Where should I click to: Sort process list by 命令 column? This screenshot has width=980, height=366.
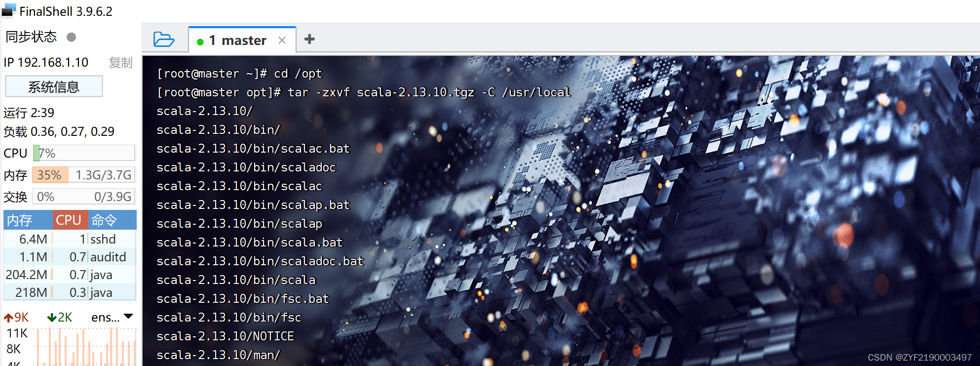113,220
